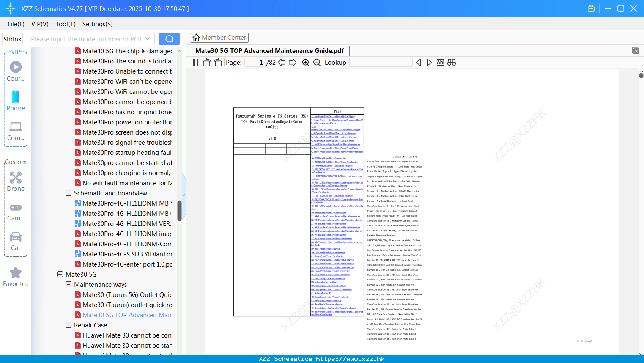
Task: Open Mate30 5G The chip is damaged file
Action: [123, 51]
